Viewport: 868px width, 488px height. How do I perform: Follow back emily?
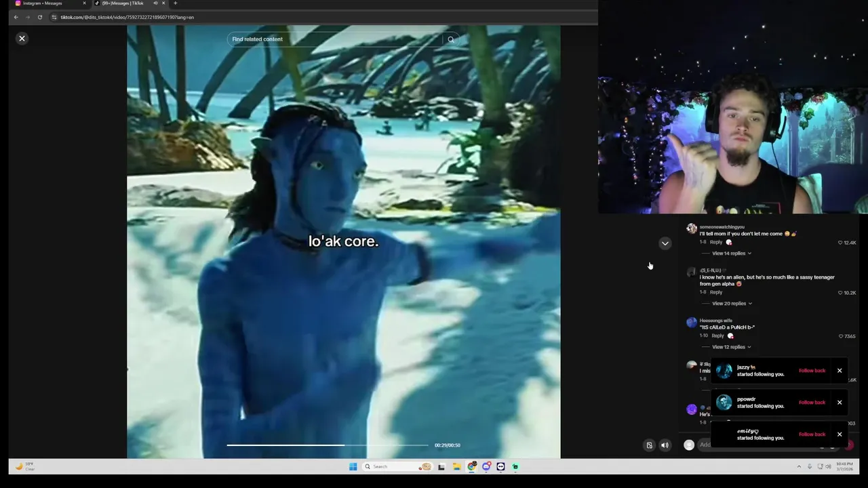pos(812,434)
